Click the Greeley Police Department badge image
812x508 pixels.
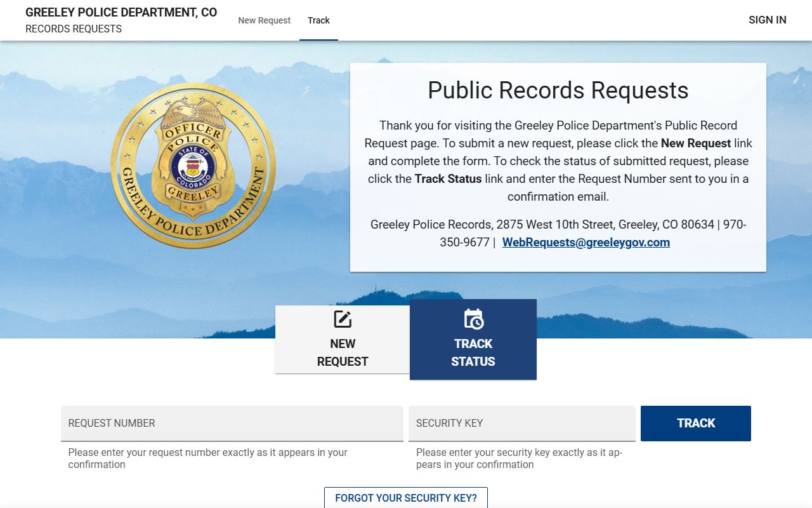pos(193,166)
